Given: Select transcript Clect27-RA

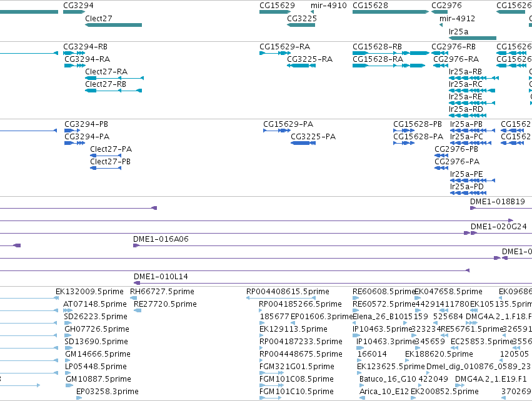Looking at the screenshot, I should coord(114,78).
